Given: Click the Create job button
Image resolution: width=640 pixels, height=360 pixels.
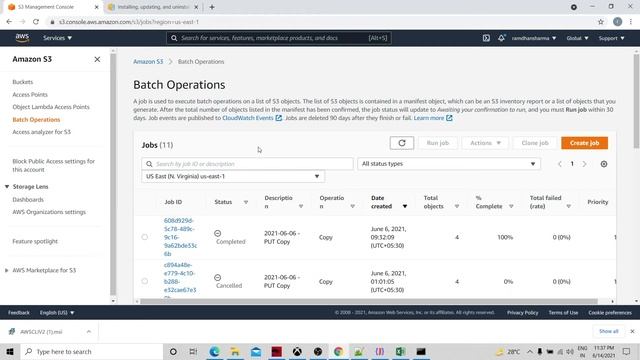Looking at the screenshot, I should pyautogui.click(x=584, y=143).
